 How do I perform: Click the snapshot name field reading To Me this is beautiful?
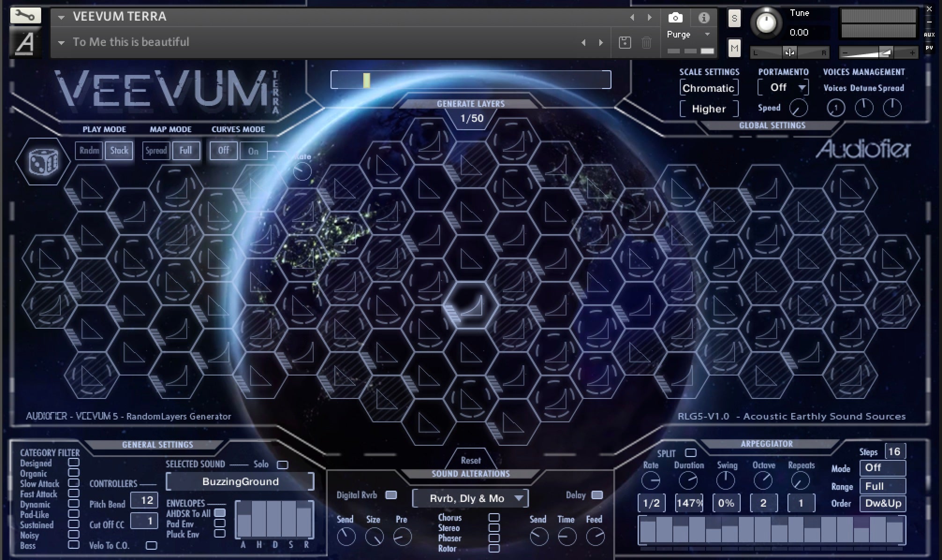pyautogui.click(x=130, y=42)
